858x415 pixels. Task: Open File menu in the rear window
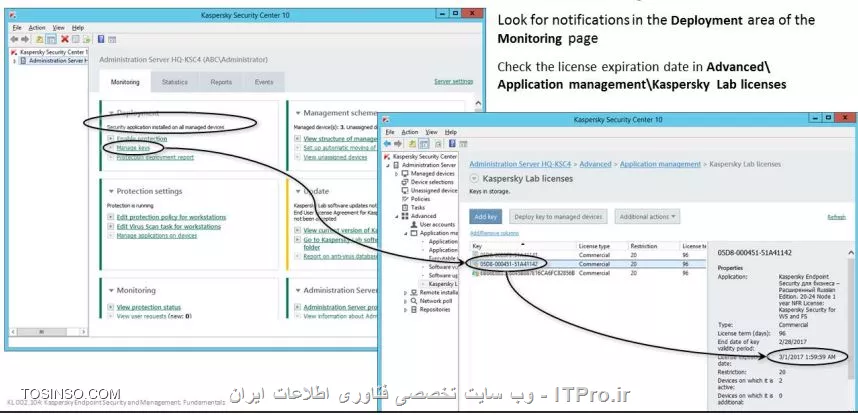pos(16,27)
